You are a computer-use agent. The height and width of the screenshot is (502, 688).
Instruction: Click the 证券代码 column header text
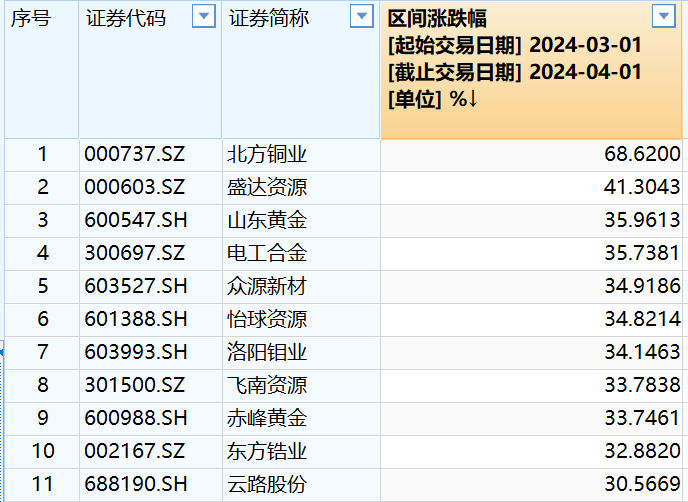[x=125, y=18]
